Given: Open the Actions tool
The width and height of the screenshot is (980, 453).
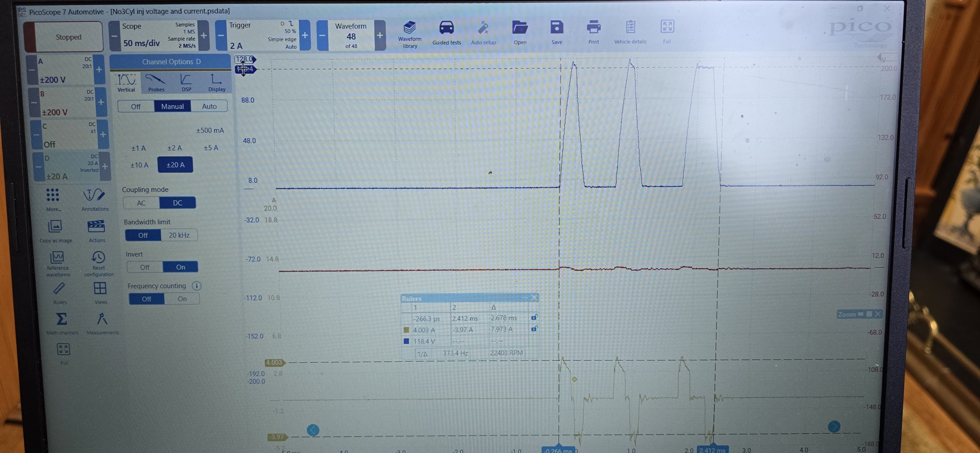Looking at the screenshot, I should (96, 231).
